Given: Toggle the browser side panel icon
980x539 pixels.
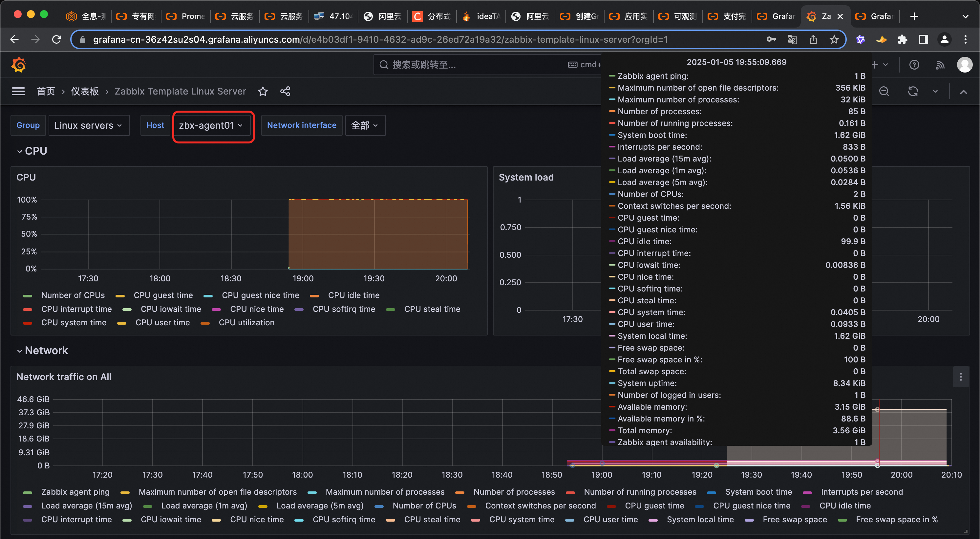Looking at the screenshot, I should coord(923,39).
